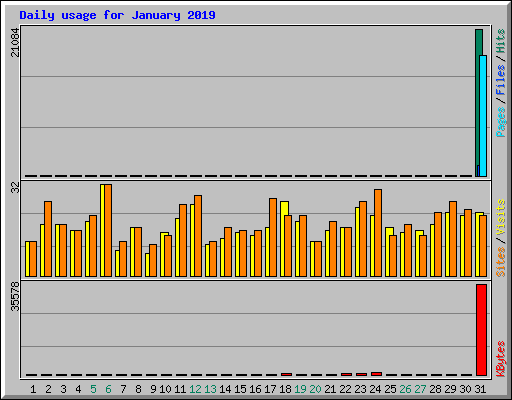Click day label 28 on the x-axis
The height and width of the screenshot is (400, 512).
[x=435, y=389]
